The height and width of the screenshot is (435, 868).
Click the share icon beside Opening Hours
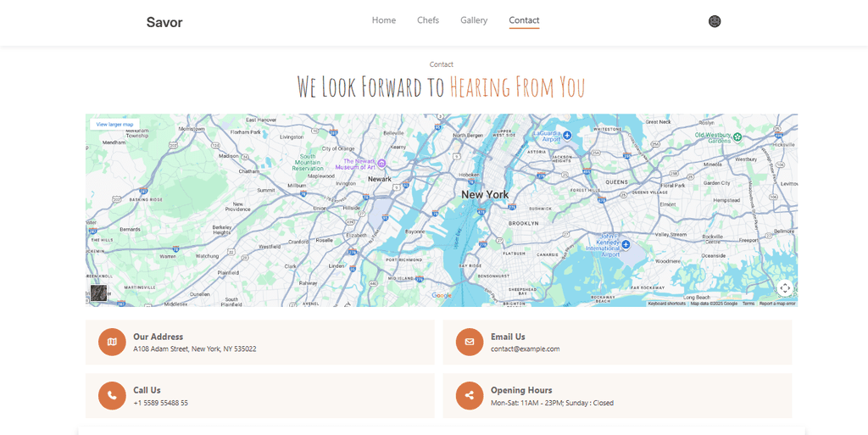470,396
